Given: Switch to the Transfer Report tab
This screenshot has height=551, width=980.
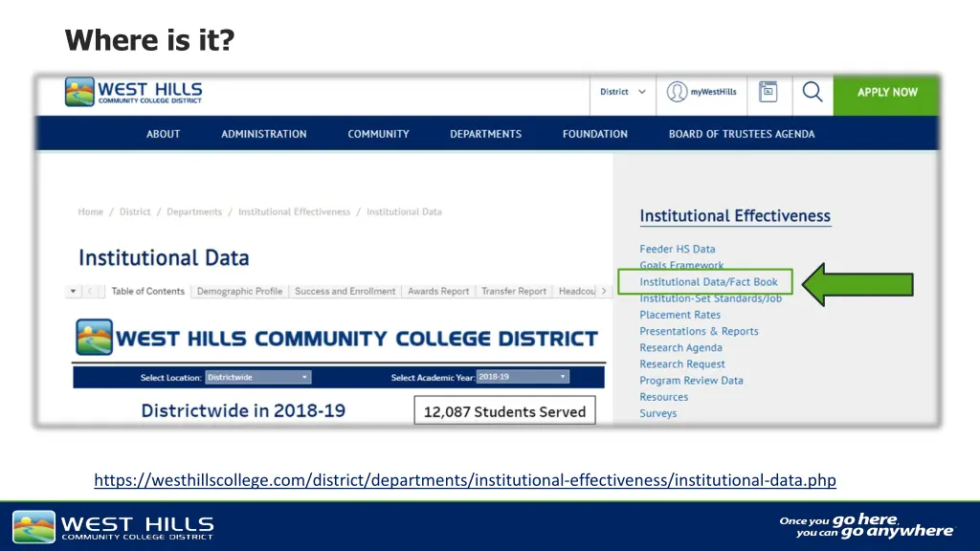Looking at the screenshot, I should tap(514, 291).
